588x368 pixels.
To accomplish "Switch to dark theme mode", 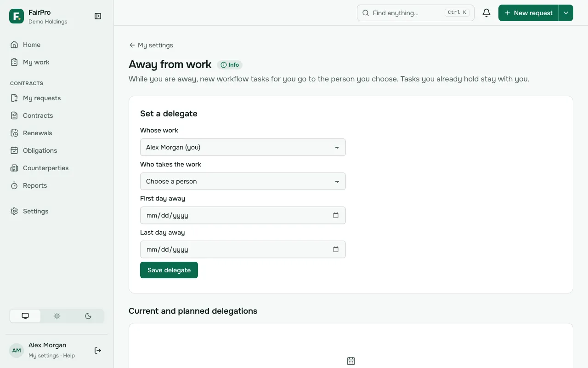I will click(x=88, y=316).
